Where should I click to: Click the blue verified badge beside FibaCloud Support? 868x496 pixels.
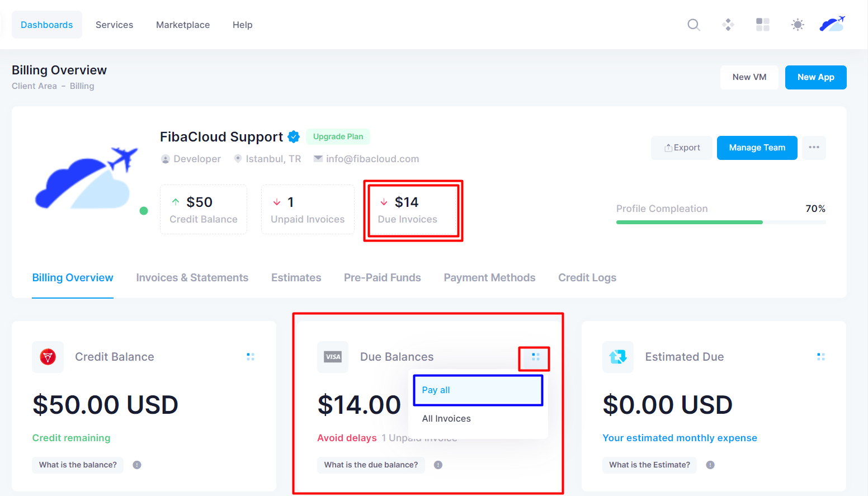(294, 137)
